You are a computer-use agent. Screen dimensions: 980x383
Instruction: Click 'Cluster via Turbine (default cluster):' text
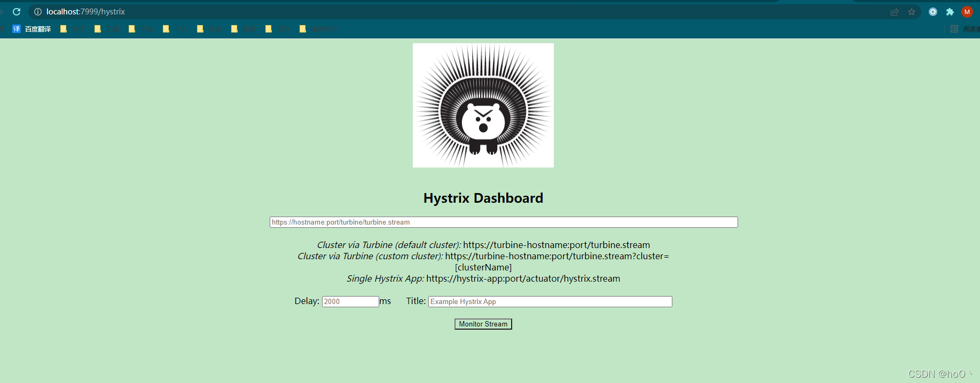[x=389, y=245]
